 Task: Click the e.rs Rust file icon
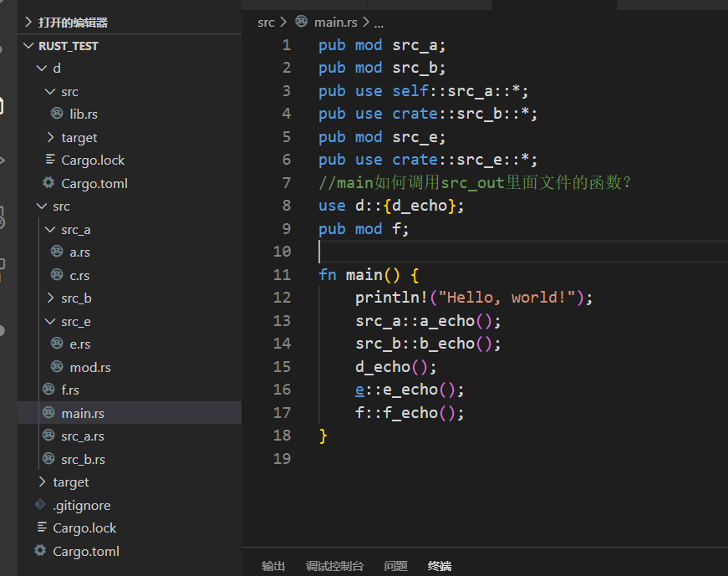click(x=59, y=344)
